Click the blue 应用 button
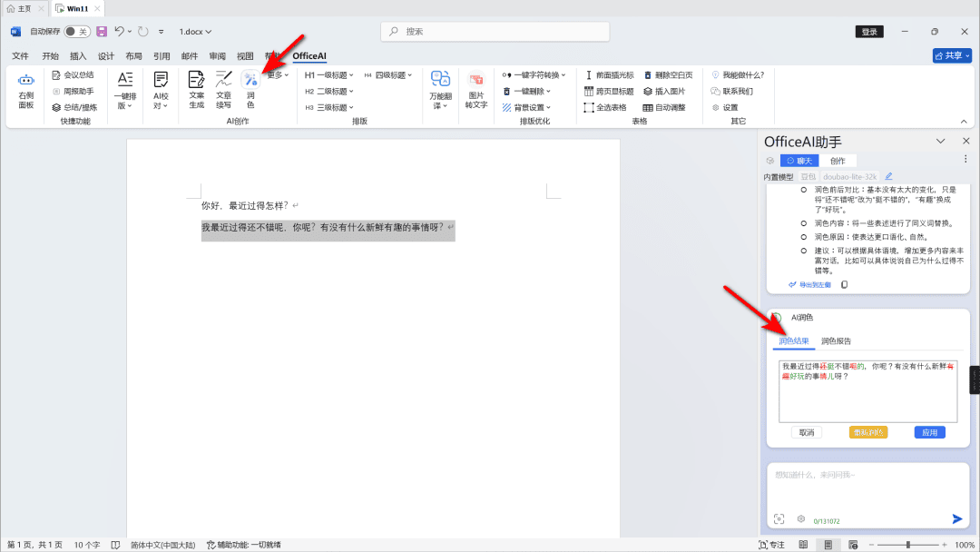 pos(929,432)
